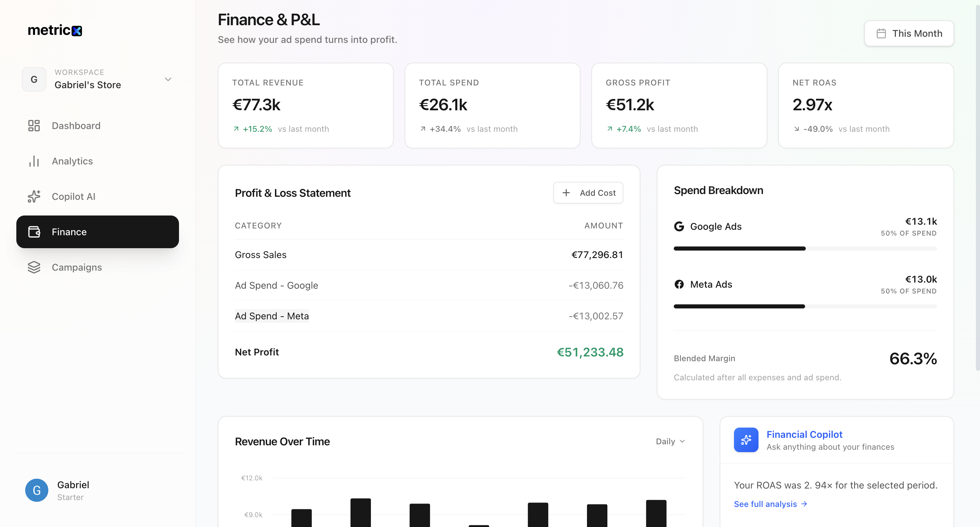Image resolution: width=980 pixels, height=527 pixels.
Task: Click the Google Ads logo icon
Action: [x=679, y=226]
